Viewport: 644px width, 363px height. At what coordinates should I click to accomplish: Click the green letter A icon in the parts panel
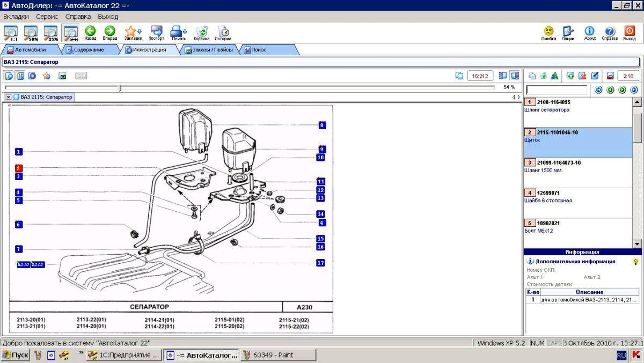tap(554, 76)
